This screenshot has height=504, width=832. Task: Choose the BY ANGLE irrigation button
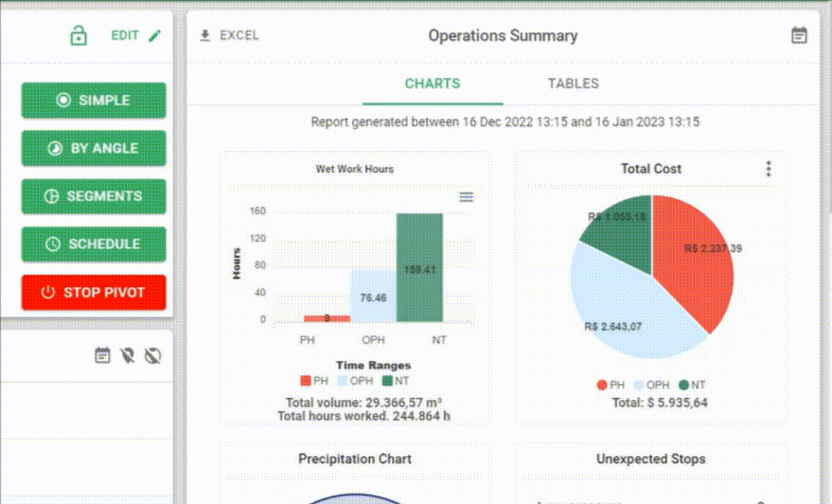[x=94, y=148]
